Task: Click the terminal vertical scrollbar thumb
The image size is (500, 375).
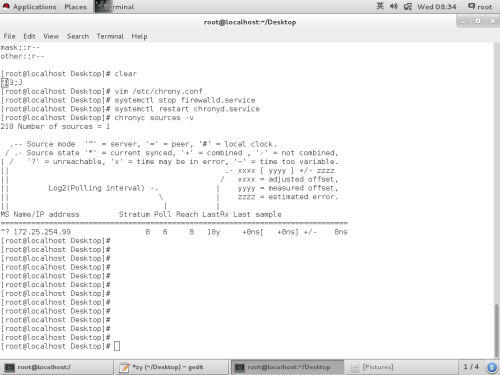Action: point(497,330)
